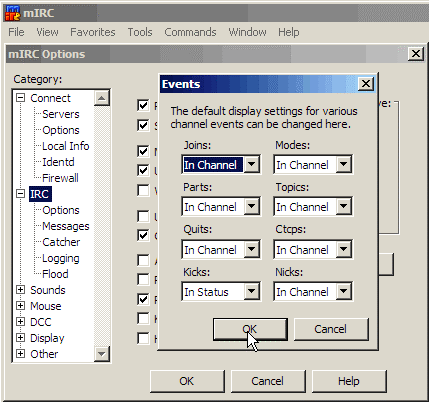Uncheck the checkbox whose label starts with C
Screen dimensions: 429x402
pos(143,235)
